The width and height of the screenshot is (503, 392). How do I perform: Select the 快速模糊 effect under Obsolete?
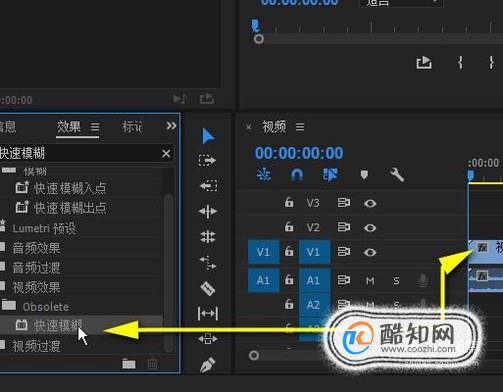[58, 326]
